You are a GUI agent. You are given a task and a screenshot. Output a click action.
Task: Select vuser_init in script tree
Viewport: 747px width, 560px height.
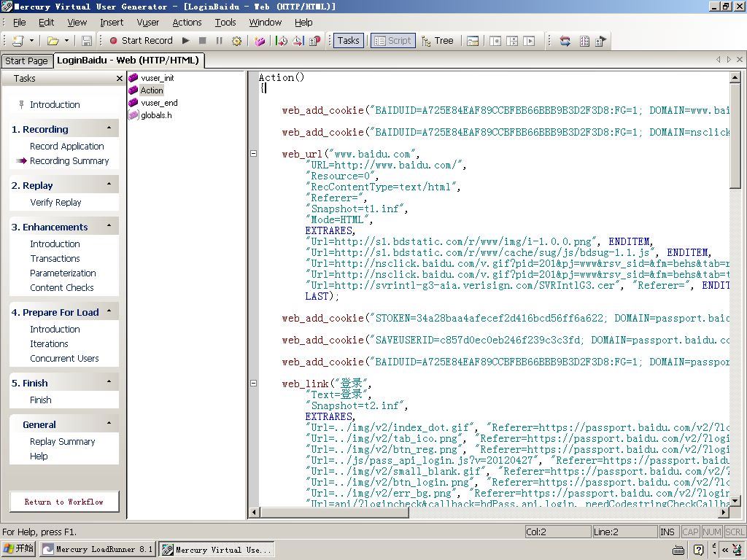point(158,78)
